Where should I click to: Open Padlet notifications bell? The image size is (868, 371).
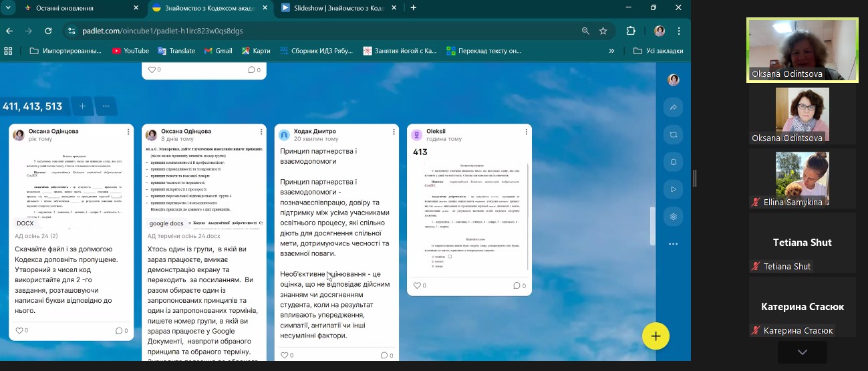pos(673,162)
